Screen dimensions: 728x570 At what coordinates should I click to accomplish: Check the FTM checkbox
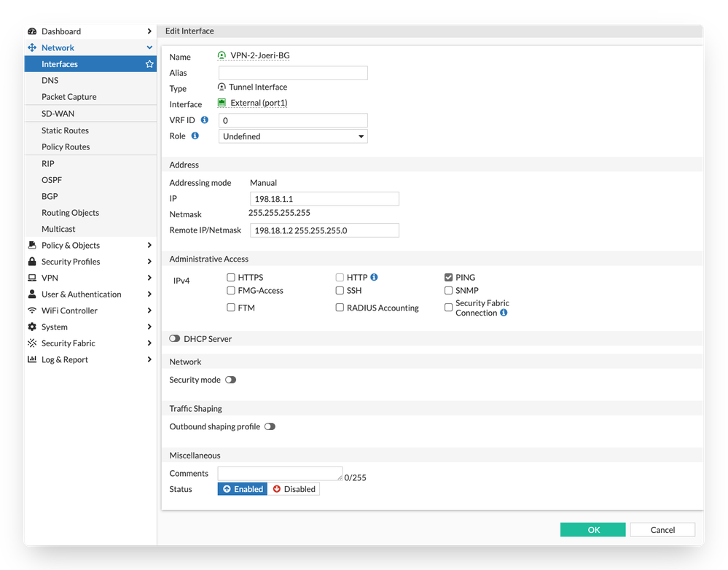(x=231, y=307)
